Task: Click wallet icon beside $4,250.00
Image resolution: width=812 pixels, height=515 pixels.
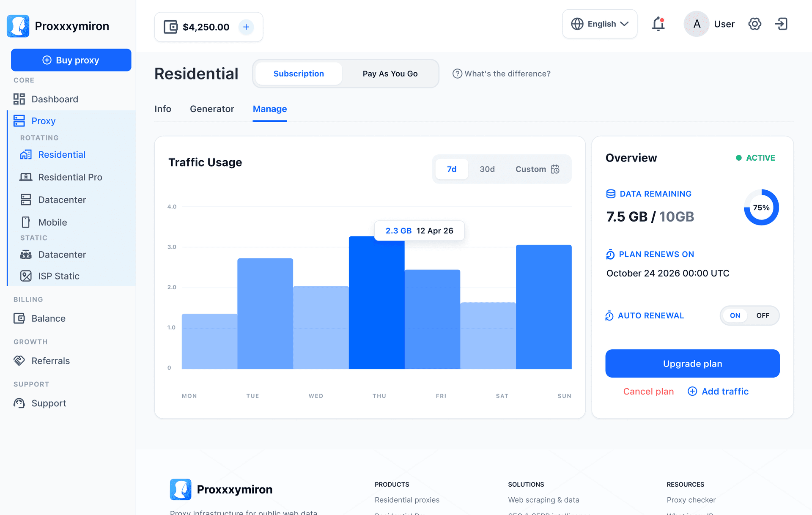Action: (170, 27)
